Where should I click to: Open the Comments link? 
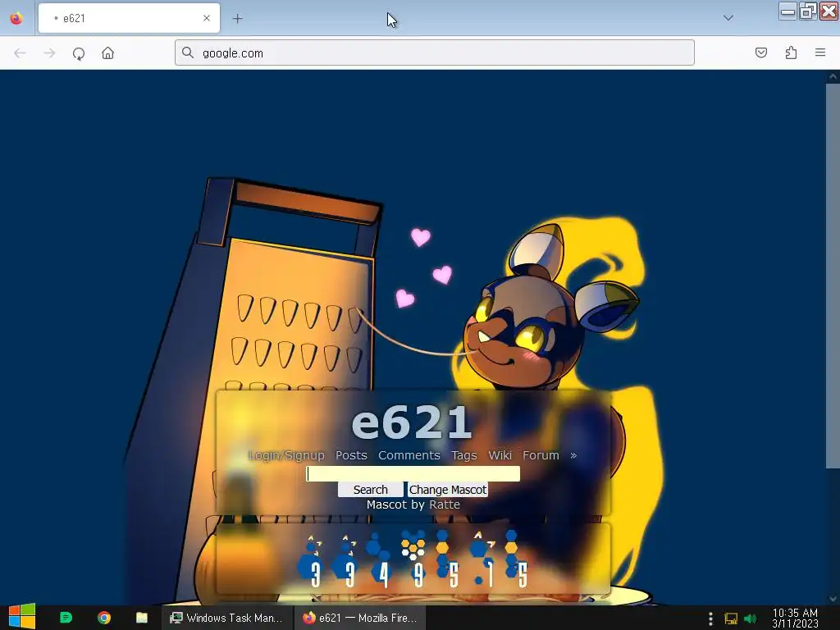click(x=409, y=455)
